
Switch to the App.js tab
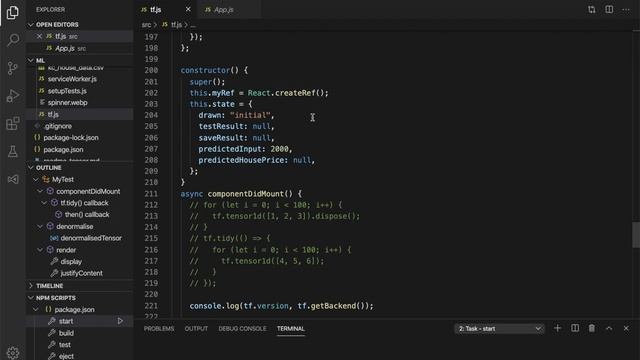224,9
